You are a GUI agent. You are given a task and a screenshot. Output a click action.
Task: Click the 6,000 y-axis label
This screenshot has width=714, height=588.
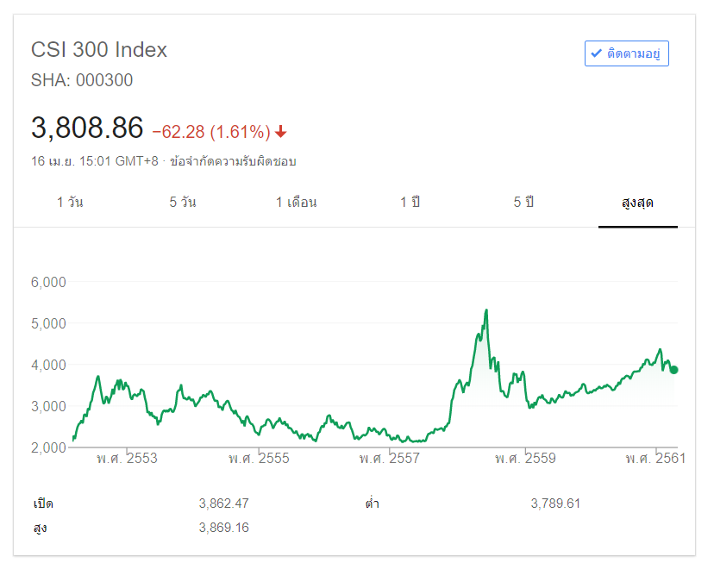point(48,282)
